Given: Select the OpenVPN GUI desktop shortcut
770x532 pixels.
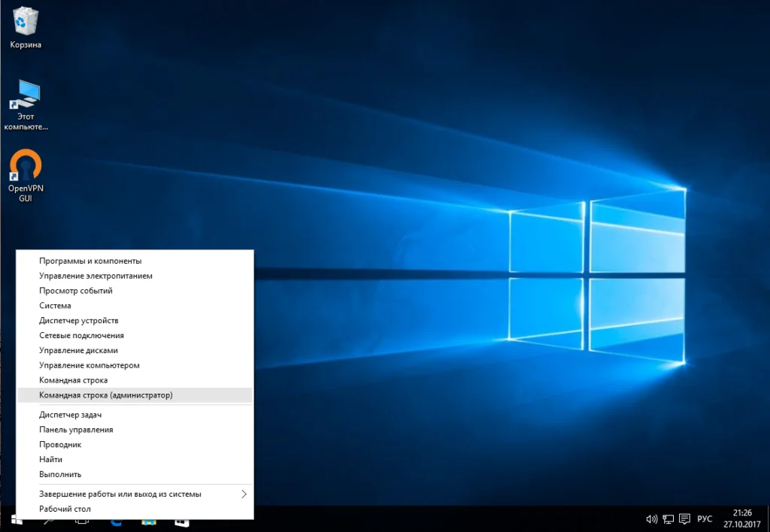Looking at the screenshot, I should point(26,168).
